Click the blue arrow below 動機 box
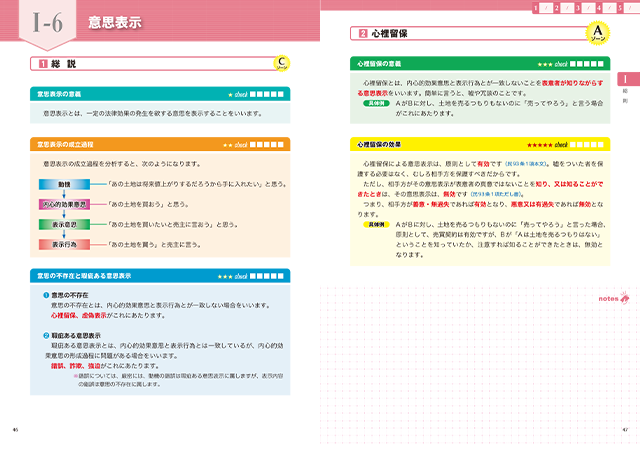The image size is (640, 452). [x=64, y=194]
